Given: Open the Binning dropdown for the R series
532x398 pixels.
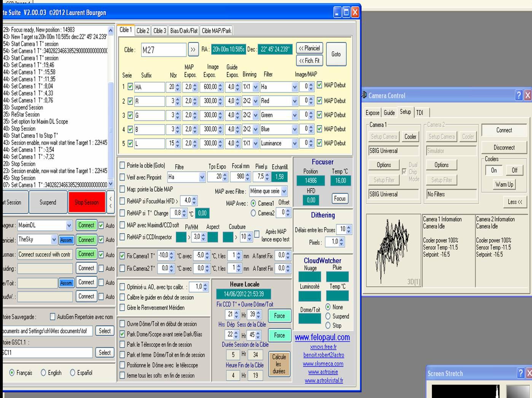Looking at the screenshot, I should point(255,101).
